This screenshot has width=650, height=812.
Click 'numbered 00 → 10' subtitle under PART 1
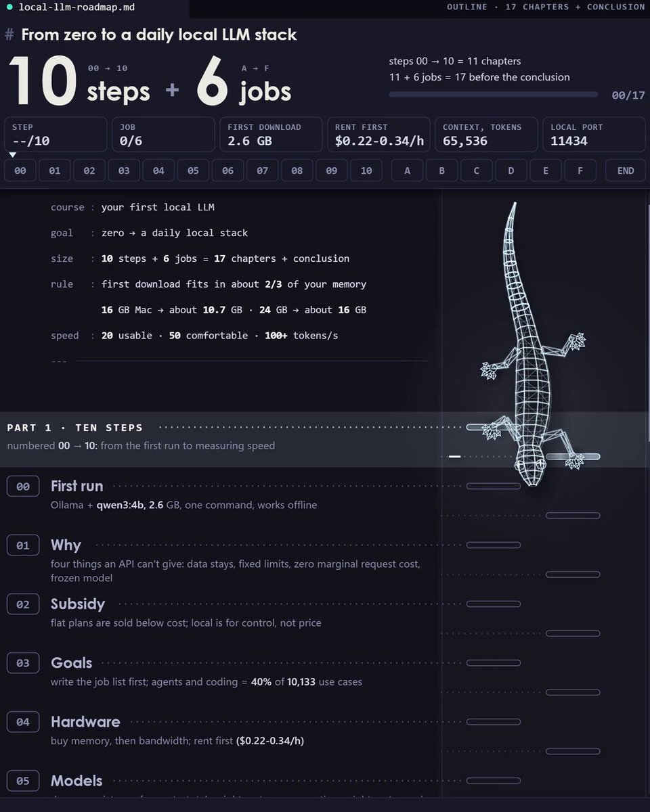click(141, 445)
